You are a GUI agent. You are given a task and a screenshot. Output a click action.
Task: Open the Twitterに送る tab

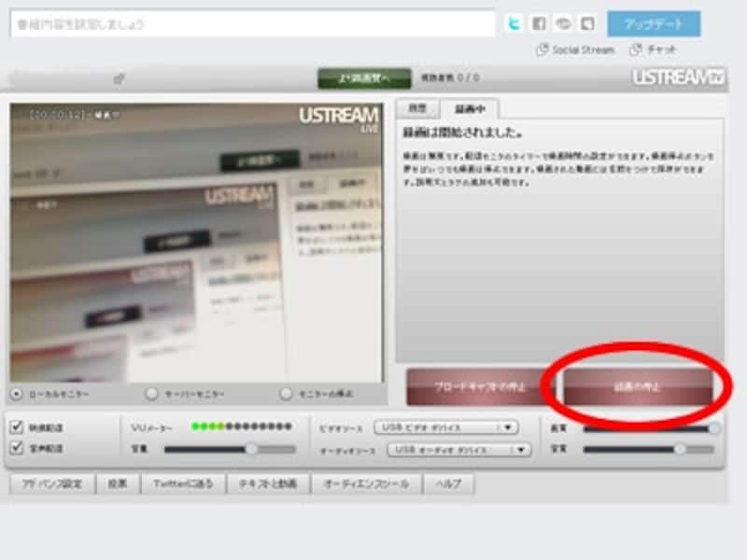click(183, 484)
